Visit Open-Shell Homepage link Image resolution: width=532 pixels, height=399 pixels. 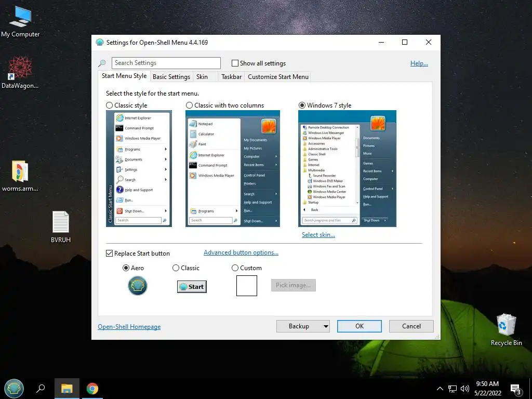[x=129, y=327]
